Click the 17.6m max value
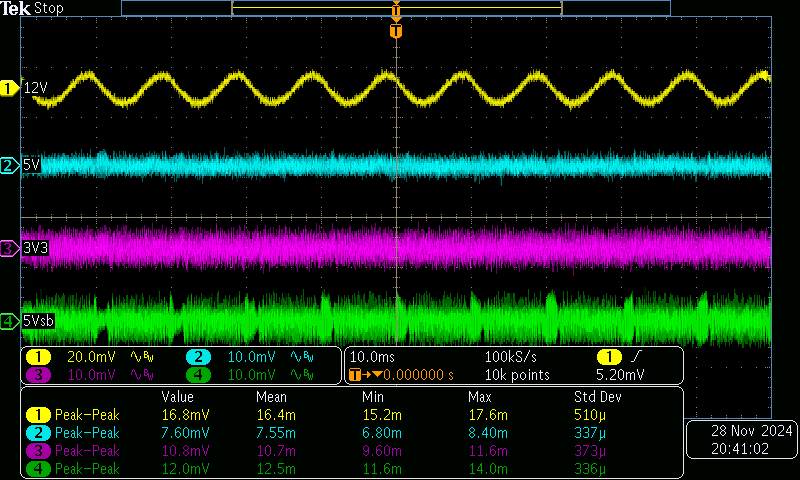This screenshot has height=480, width=800. (x=488, y=415)
